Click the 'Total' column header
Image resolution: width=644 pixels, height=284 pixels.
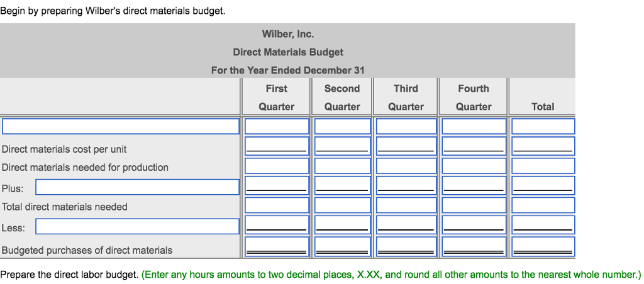(543, 107)
